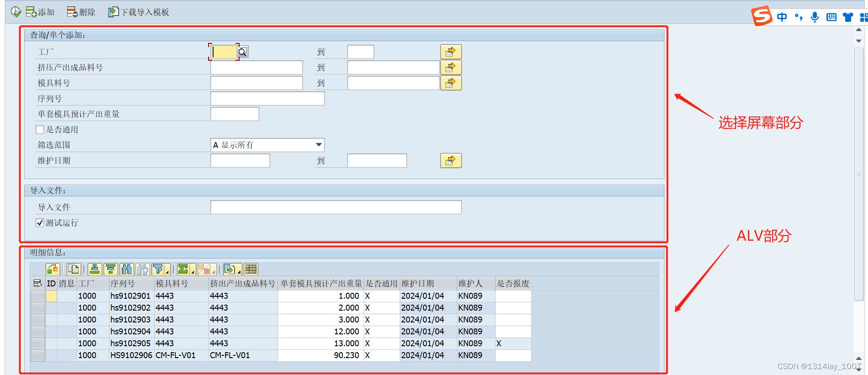Viewport: 868px width, 375px height.
Task: Click the cell hs9102904
Action: pyautogui.click(x=131, y=332)
